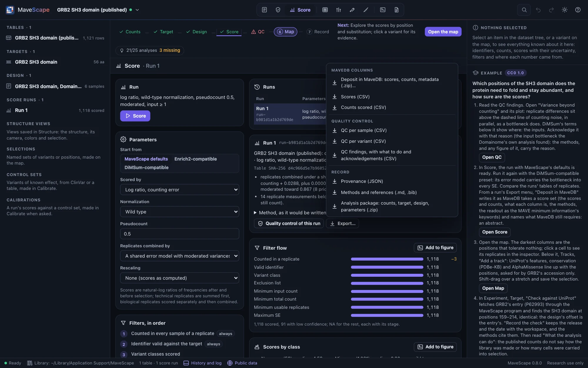Viewport: 588px width, 368px height.
Task: Open the QC shield view in toolbar
Action: click(x=278, y=10)
